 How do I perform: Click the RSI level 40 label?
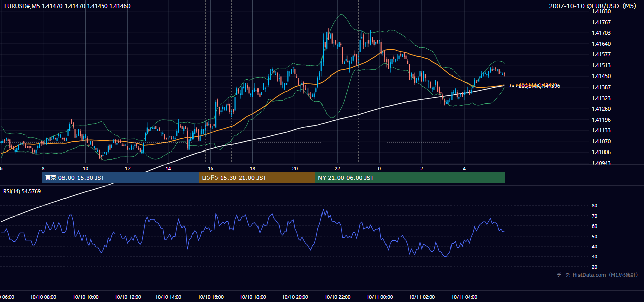pyautogui.click(x=594, y=247)
